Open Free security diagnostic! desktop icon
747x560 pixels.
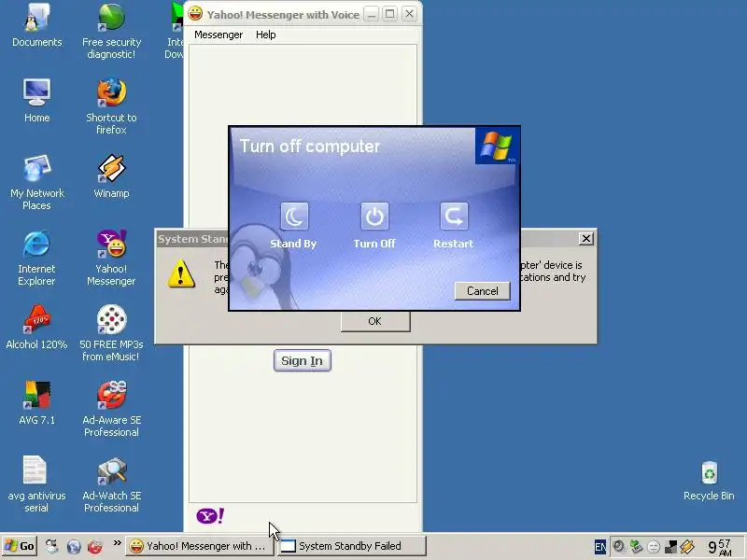[x=111, y=31]
